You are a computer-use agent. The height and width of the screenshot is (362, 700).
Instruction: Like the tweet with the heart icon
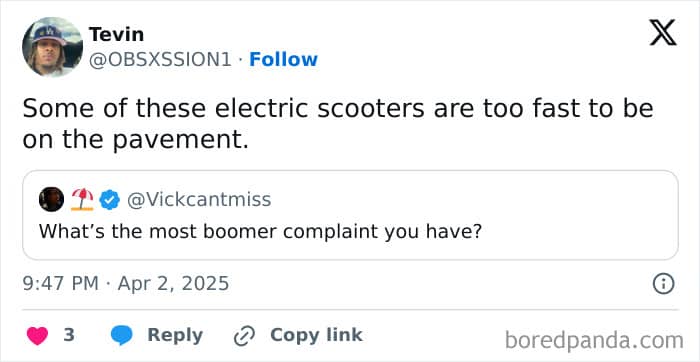(x=37, y=335)
